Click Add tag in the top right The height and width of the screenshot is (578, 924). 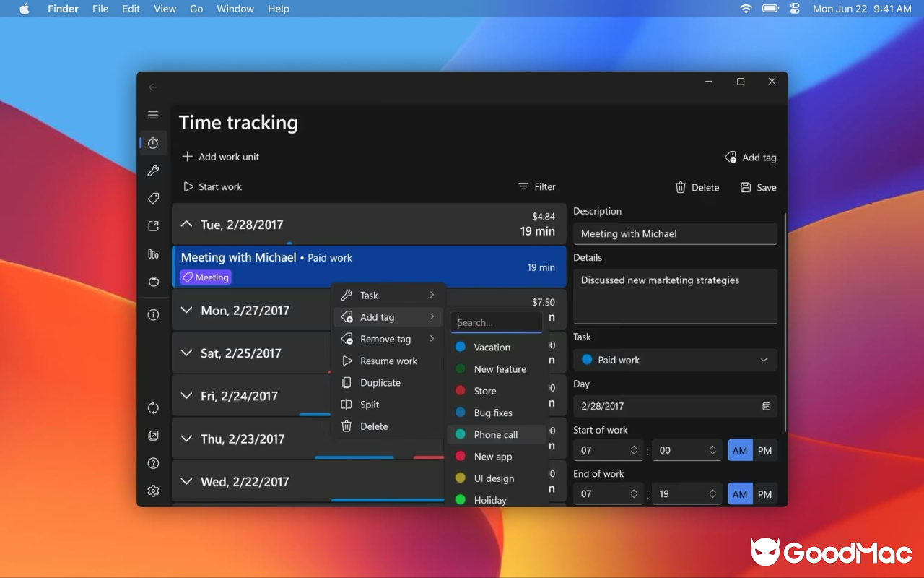[x=751, y=158]
